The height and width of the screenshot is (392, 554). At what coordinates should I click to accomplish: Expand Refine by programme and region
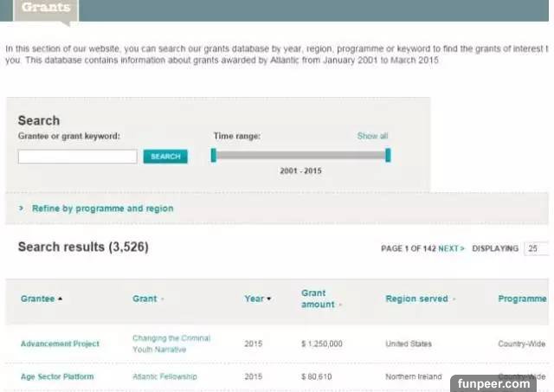point(102,209)
